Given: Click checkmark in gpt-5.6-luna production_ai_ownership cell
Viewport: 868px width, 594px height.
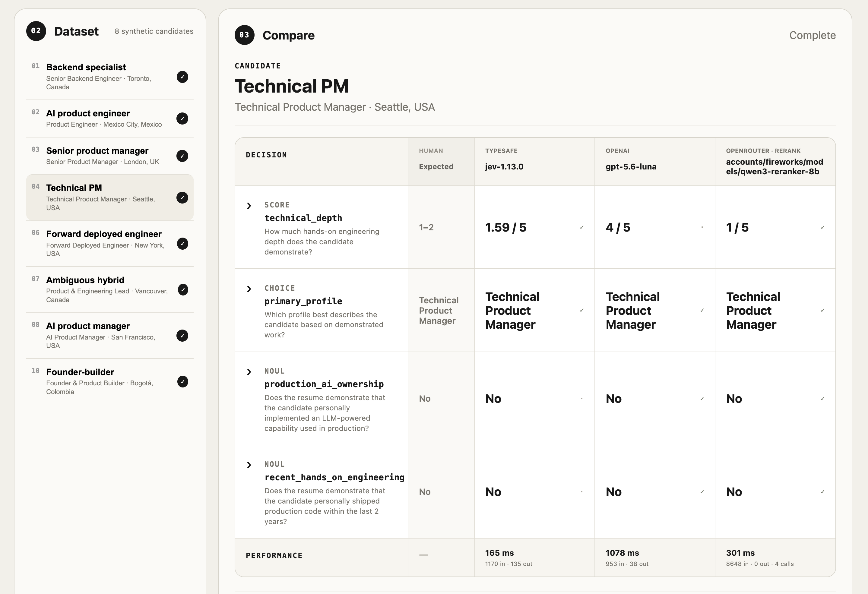Looking at the screenshot, I should [x=702, y=399].
